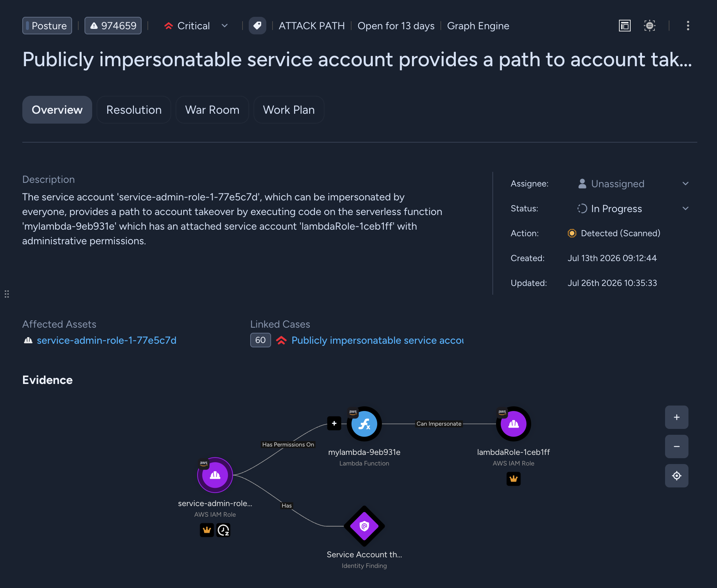Click the inactive clock badge under service-admin-role
Screen dimensions: 717x588
[x=224, y=530]
